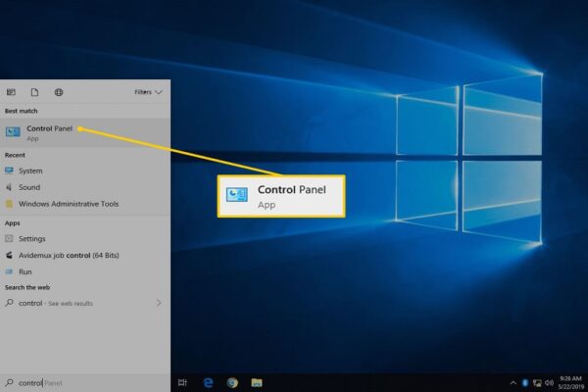The height and width of the screenshot is (392, 588).
Task: Open the taskbar clock showing 5/22/2019
Action: click(x=570, y=382)
